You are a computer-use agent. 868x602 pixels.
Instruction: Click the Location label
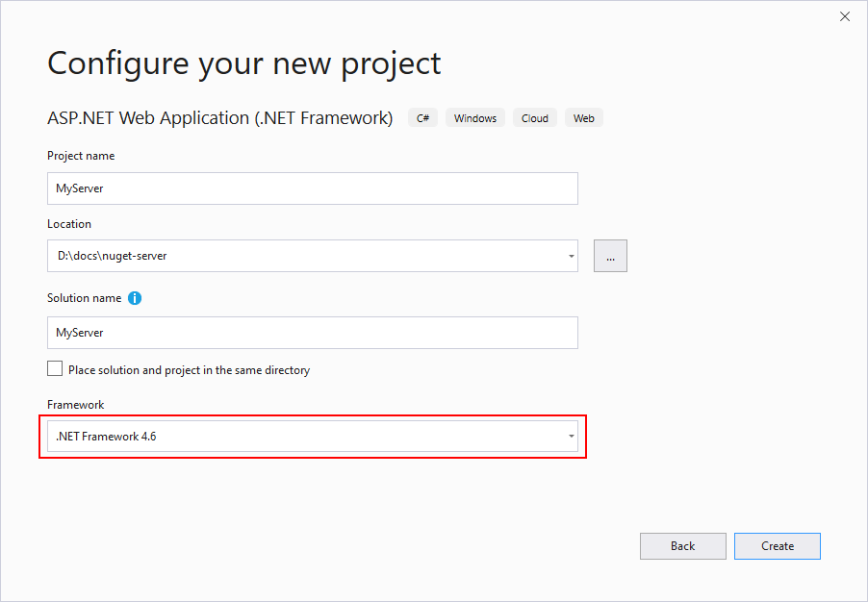[69, 223]
